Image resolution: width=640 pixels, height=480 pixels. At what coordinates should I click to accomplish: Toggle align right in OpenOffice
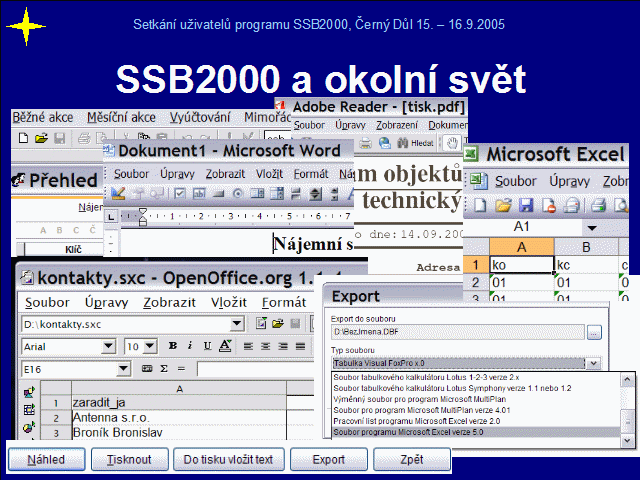pyautogui.click(x=283, y=347)
